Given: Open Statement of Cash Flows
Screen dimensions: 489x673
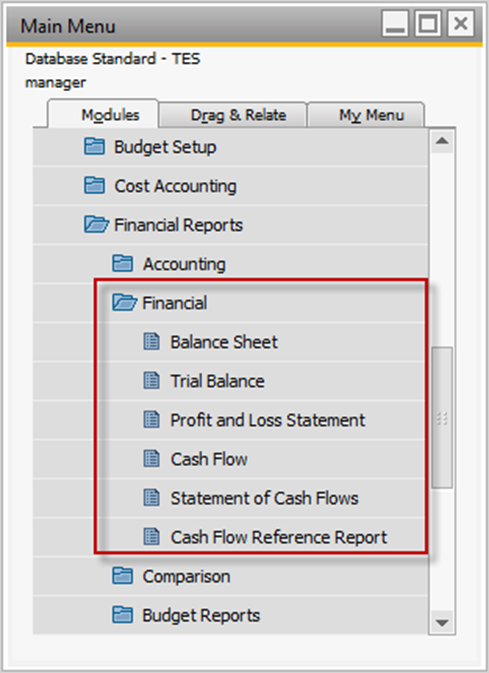Looking at the screenshot, I should click(264, 498).
